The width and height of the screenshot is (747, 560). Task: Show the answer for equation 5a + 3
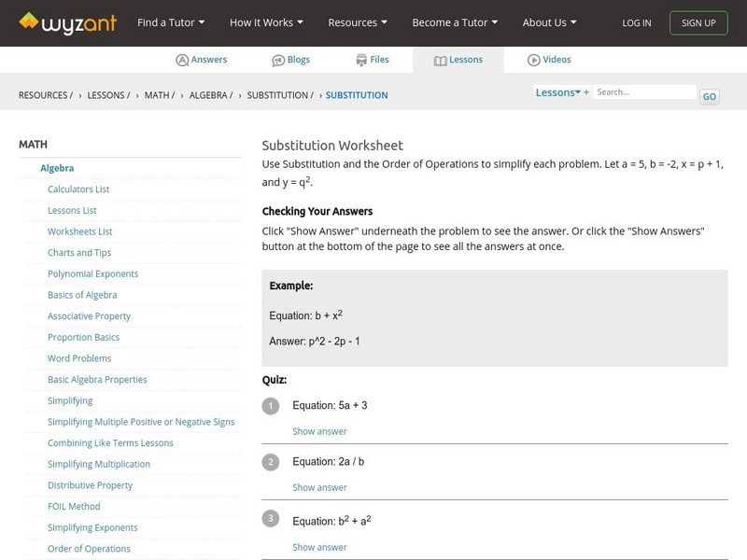pos(319,431)
